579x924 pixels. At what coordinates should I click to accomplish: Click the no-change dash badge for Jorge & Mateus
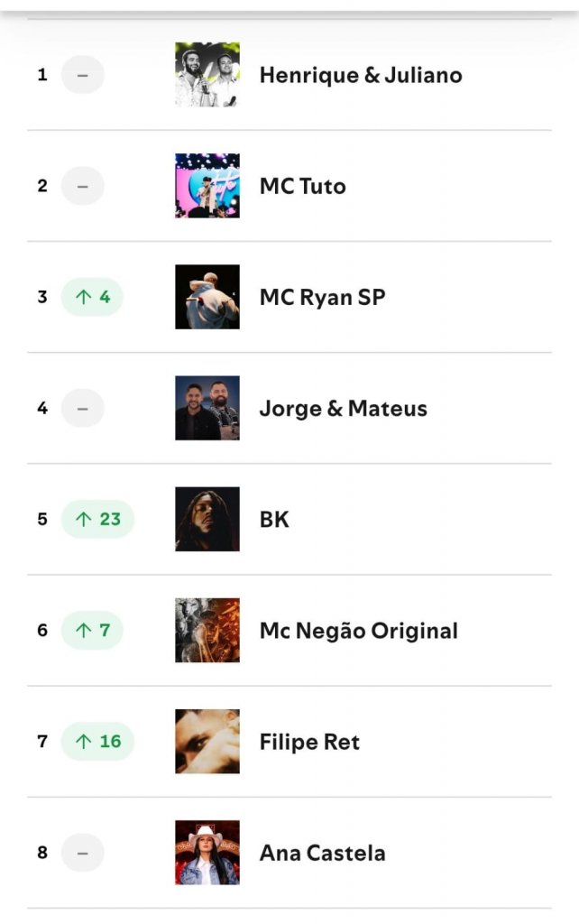pyautogui.click(x=82, y=408)
